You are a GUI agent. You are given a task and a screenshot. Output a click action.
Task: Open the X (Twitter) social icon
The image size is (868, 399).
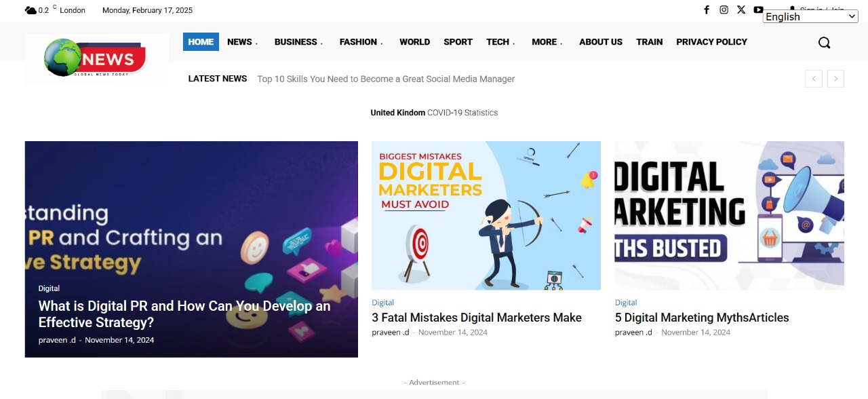[741, 9]
